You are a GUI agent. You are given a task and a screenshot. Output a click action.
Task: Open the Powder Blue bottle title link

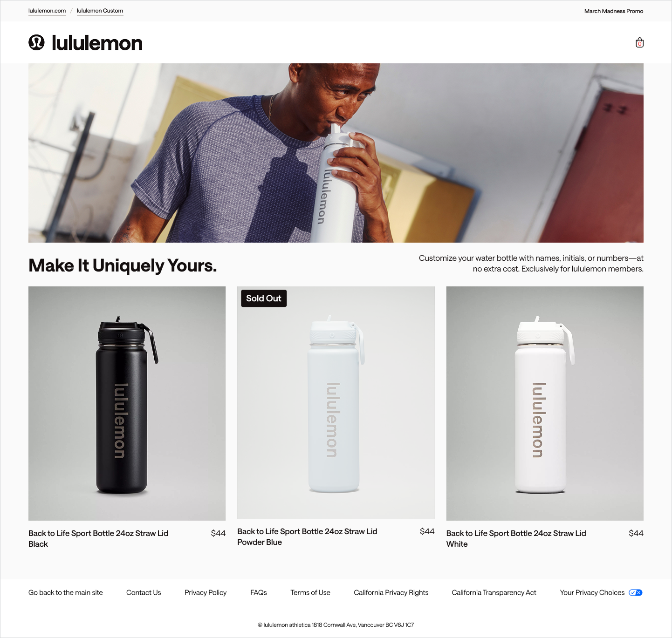pyautogui.click(x=307, y=536)
